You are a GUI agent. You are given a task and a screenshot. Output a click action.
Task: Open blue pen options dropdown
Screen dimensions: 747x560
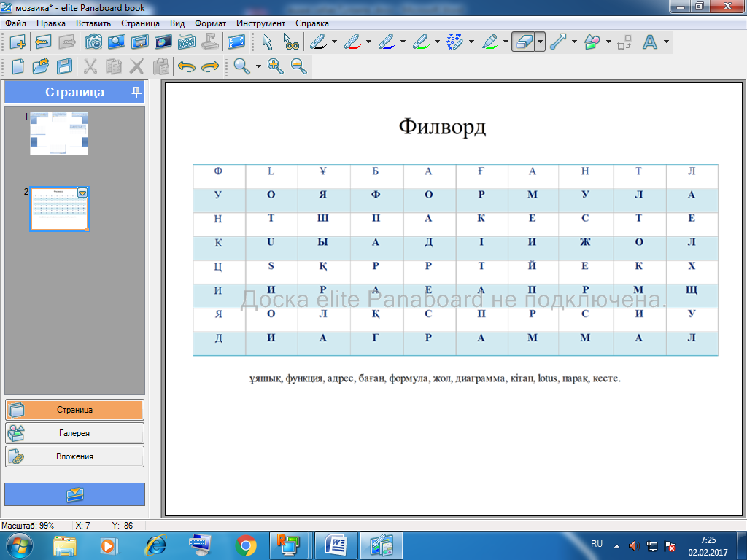click(x=403, y=42)
